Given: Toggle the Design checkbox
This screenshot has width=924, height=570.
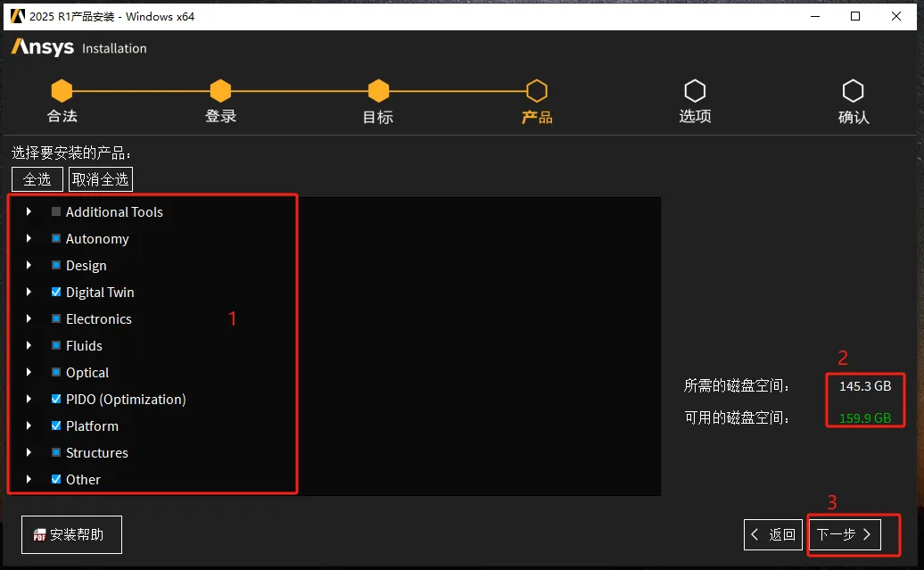Looking at the screenshot, I should pos(56,265).
